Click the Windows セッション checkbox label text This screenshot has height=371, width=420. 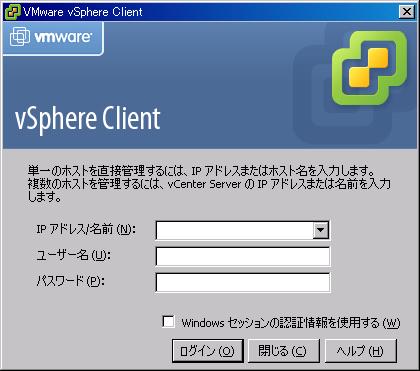291,323
